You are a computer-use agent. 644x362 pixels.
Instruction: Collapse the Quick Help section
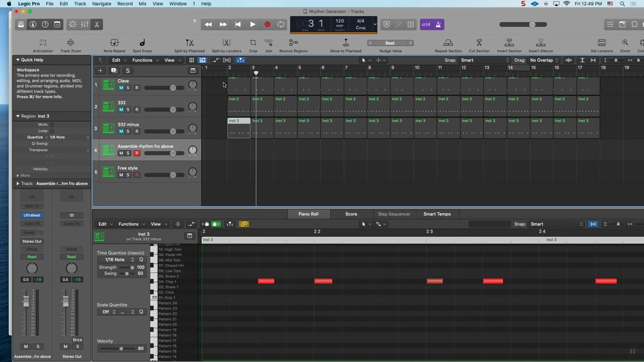[x=18, y=60]
